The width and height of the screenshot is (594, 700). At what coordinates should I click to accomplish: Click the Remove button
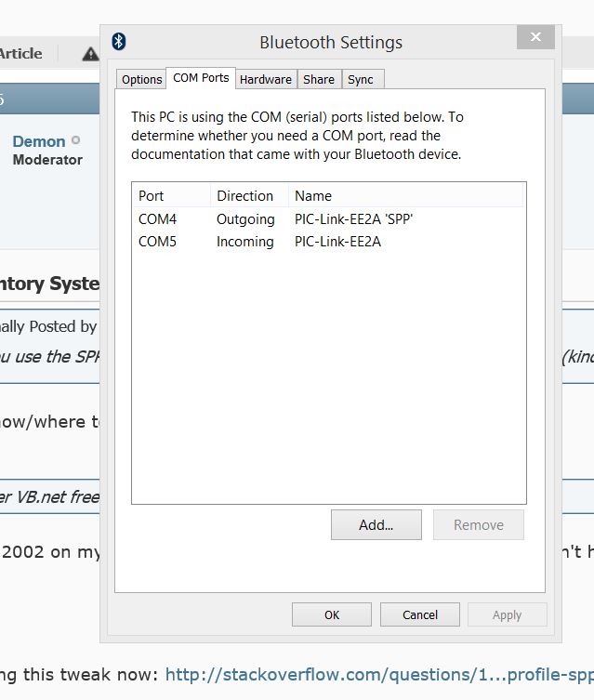coord(479,525)
